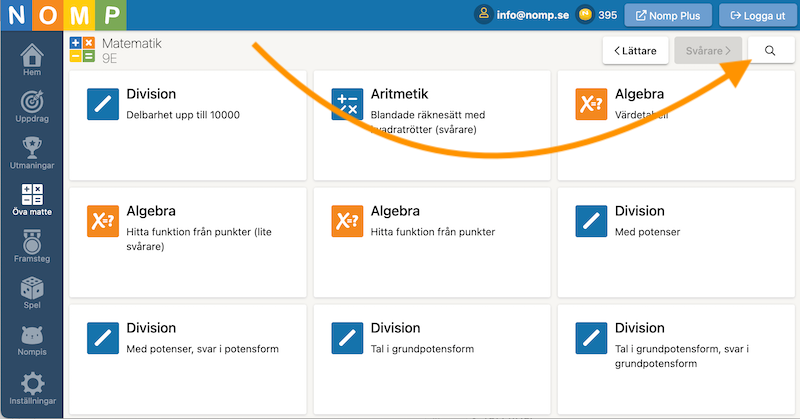Click the Nomp coin balance 395
The image size is (800, 419).
click(x=596, y=15)
